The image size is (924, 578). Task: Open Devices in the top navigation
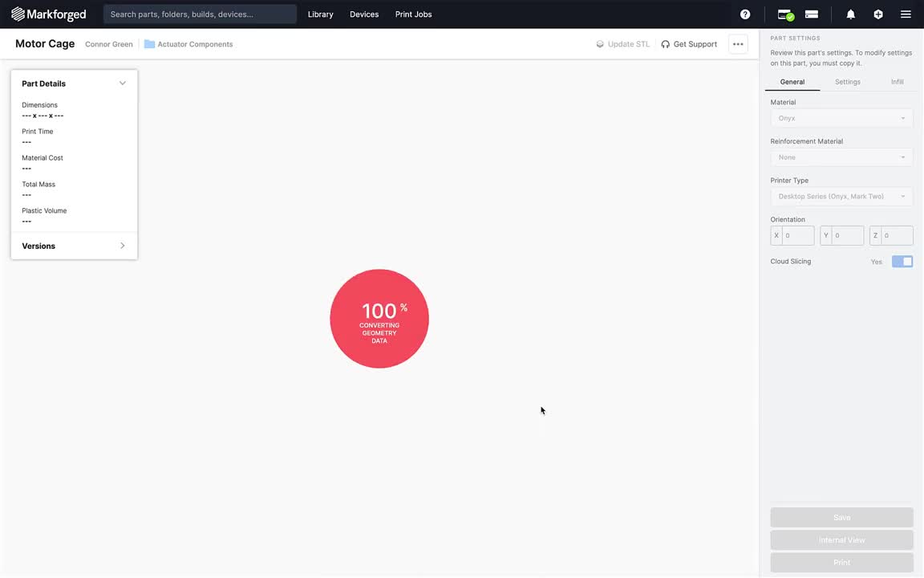pyautogui.click(x=364, y=14)
